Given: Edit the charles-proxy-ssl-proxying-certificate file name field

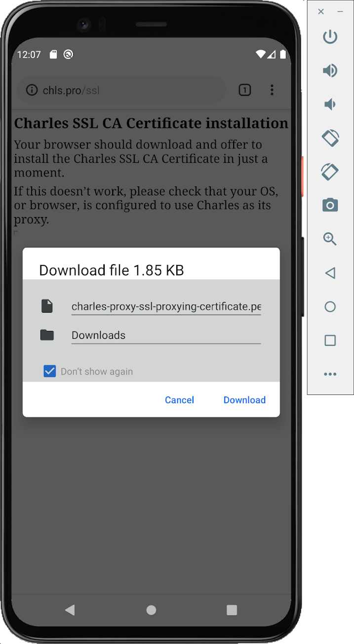Looking at the screenshot, I should 166,307.
